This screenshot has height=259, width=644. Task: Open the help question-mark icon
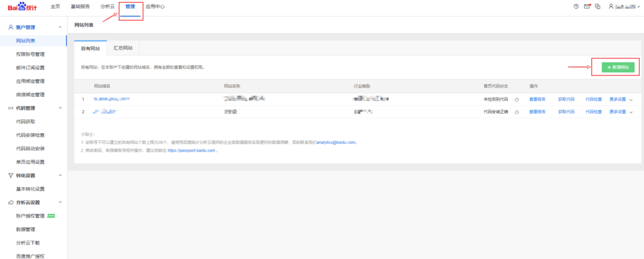click(x=576, y=6)
